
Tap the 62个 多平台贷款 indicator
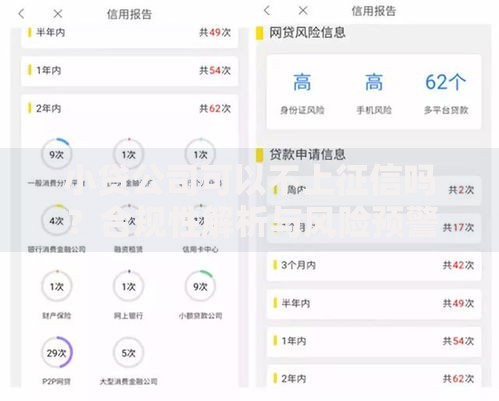(446, 93)
